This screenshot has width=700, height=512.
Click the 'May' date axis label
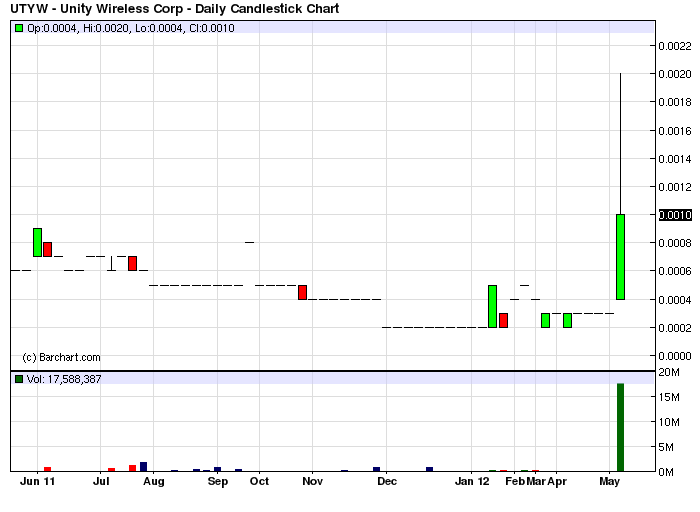click(x=610, y=482)
